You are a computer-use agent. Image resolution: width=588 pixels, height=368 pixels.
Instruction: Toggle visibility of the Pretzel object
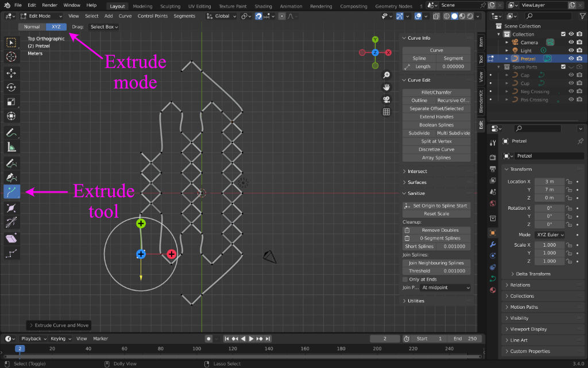pos(571,59)
